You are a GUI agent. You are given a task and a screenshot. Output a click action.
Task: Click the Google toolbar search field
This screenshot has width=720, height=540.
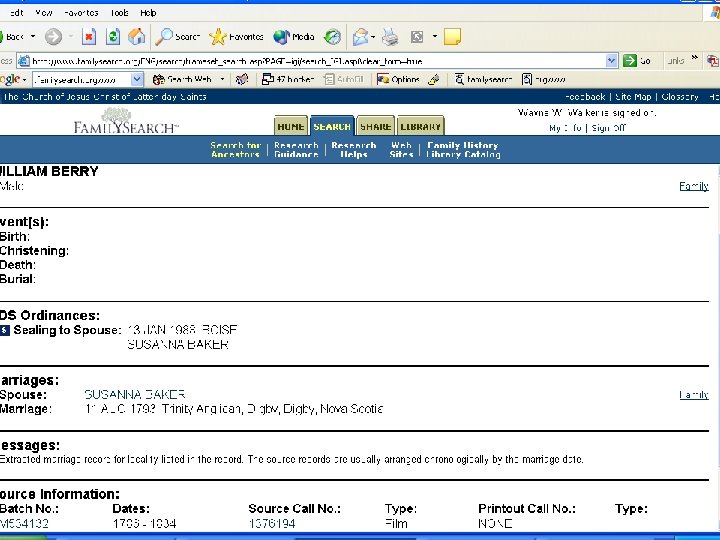point(82,79)
